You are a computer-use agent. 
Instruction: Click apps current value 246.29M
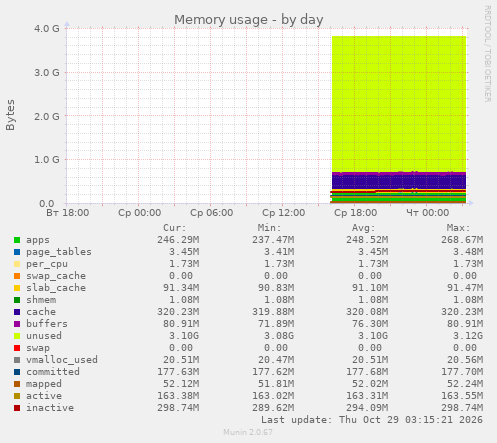point(178,240)
